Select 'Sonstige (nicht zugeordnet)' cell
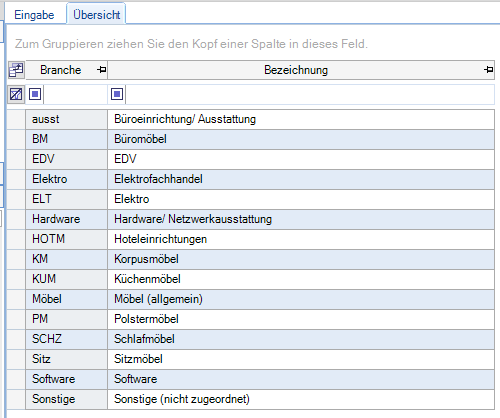Image resolution: width=500 pixels, height=418 pixels. tap(301, 399)
